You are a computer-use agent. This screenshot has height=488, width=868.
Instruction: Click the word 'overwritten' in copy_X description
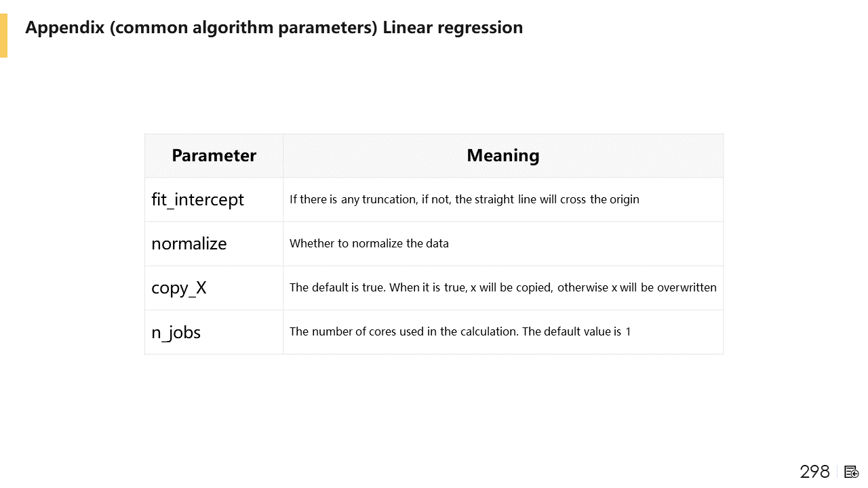(688, 287)
